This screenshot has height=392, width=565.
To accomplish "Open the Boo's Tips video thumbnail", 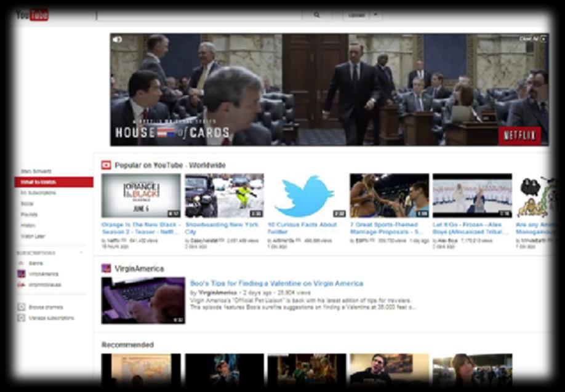I will (x=143, y=300).
